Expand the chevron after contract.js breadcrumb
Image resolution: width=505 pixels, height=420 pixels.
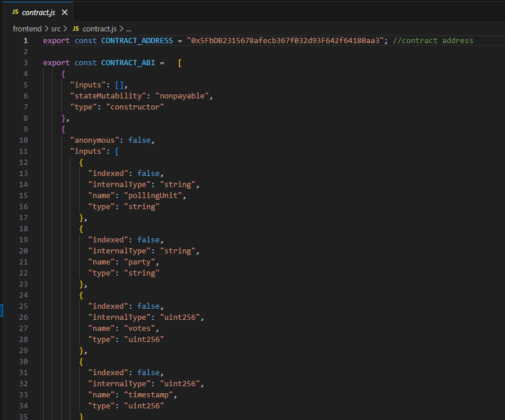121,29
